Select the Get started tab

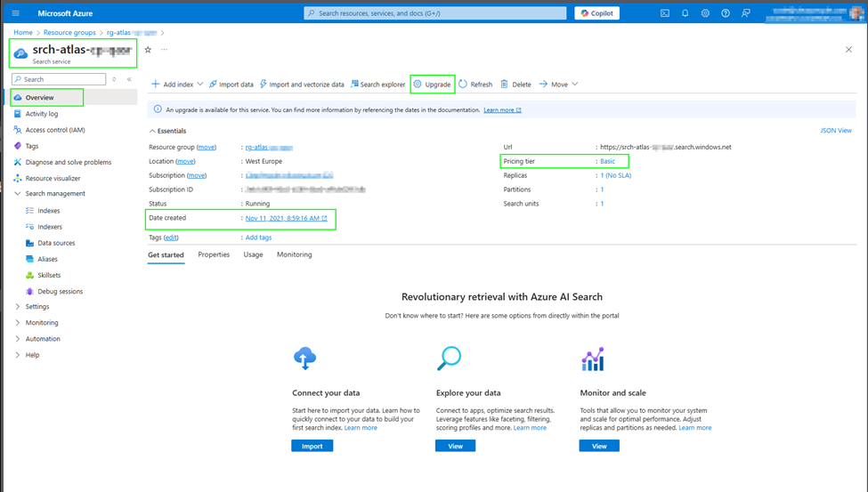[x=166, y=255]
